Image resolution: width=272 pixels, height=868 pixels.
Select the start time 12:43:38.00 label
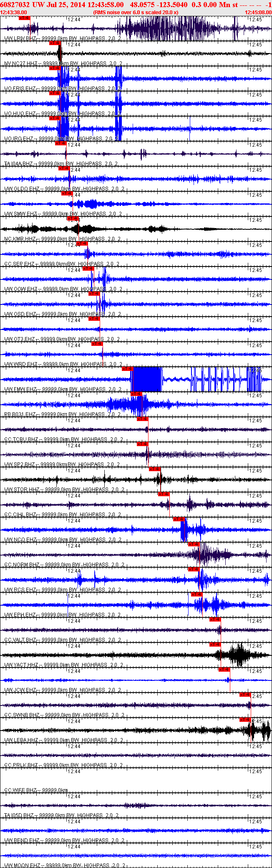(x=14, y=13)
